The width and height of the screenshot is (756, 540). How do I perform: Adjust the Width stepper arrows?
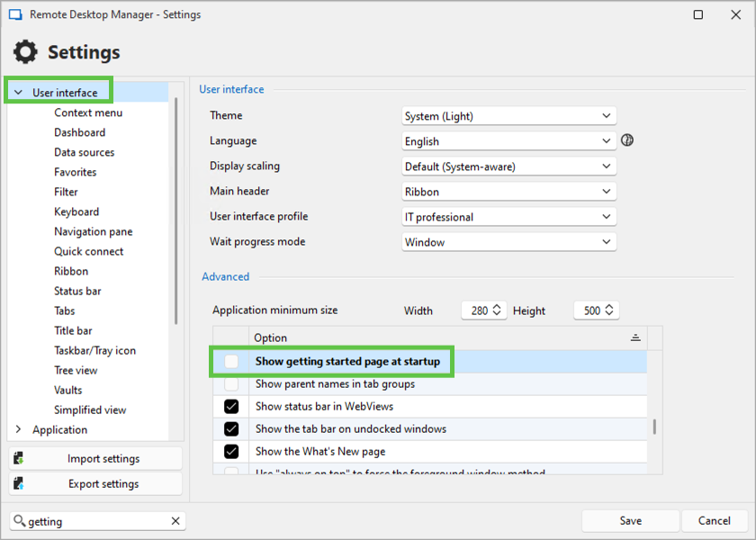(497, 310)
